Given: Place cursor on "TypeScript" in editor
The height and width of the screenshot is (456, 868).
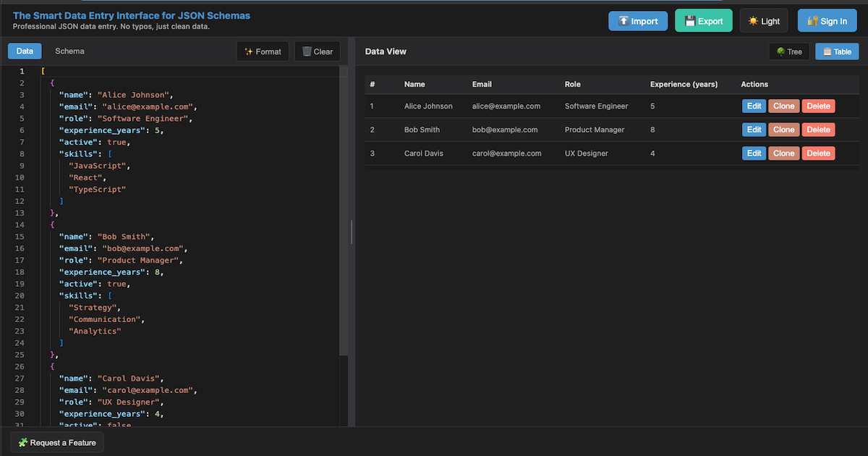Looking at the screenshot, I should 97,189.
